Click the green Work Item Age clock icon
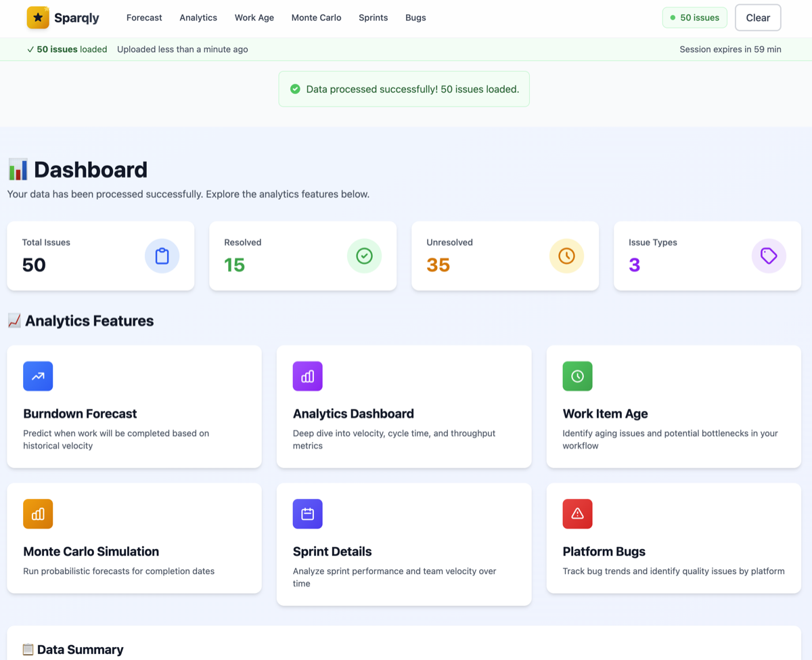This screenshot has height=660, width=812. 577,376
